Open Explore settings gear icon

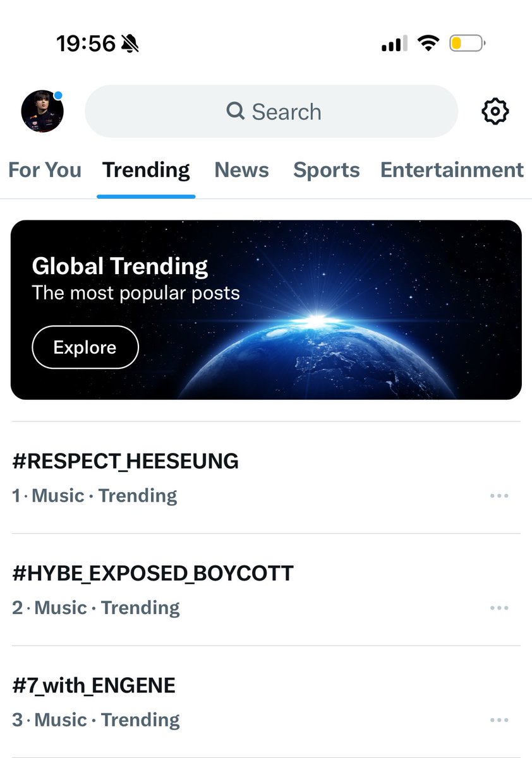tap(495, 112)
